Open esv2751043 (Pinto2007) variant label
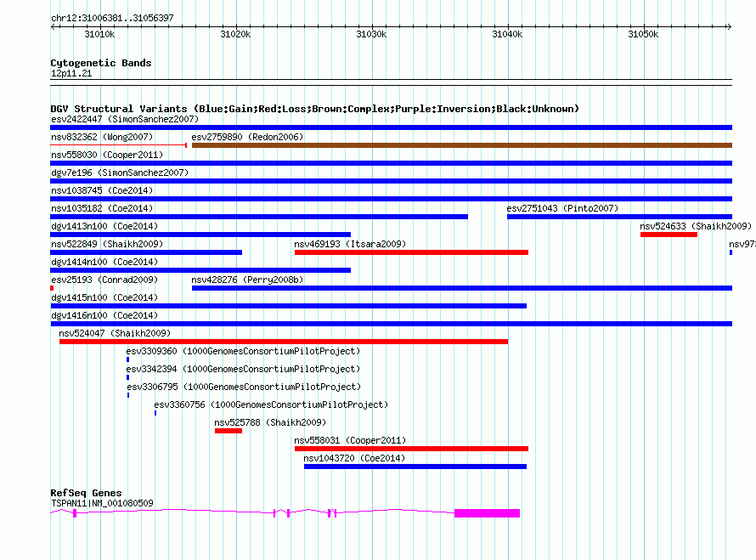 coord(562,208)
